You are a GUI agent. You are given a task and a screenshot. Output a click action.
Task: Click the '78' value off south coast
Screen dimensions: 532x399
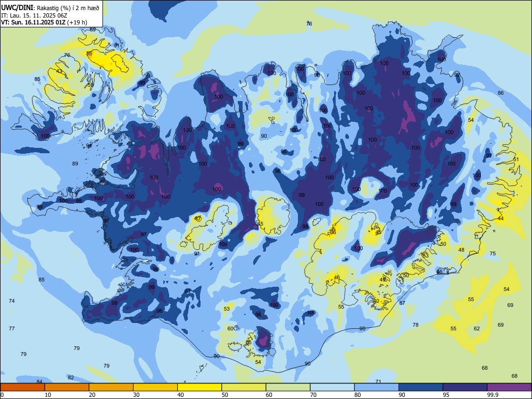pos(415,325)
